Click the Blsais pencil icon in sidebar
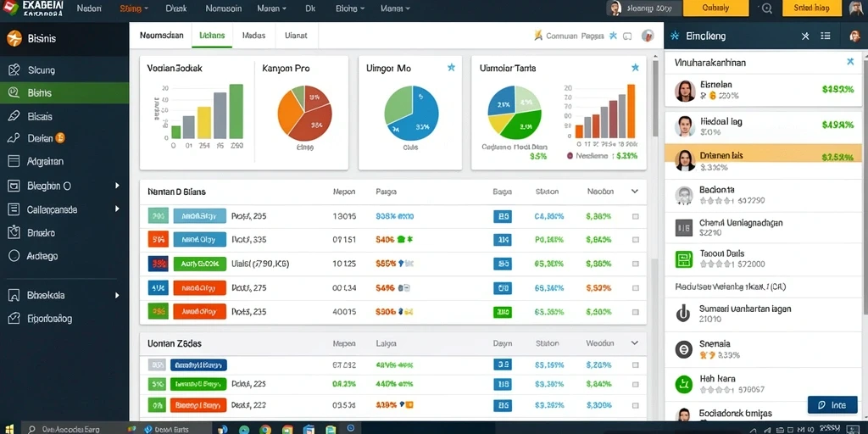Viewport: 868px width, 434px height. pyautogui.click(x=14, y=116)
